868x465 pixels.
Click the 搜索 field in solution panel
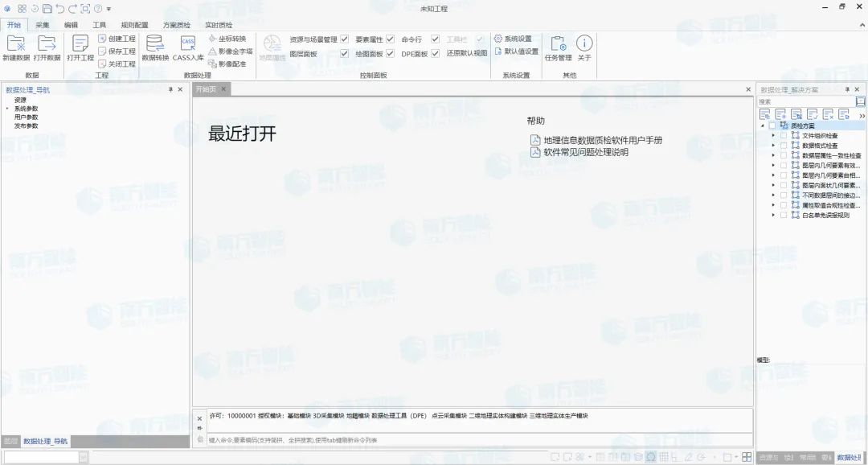tap(806, 101)
